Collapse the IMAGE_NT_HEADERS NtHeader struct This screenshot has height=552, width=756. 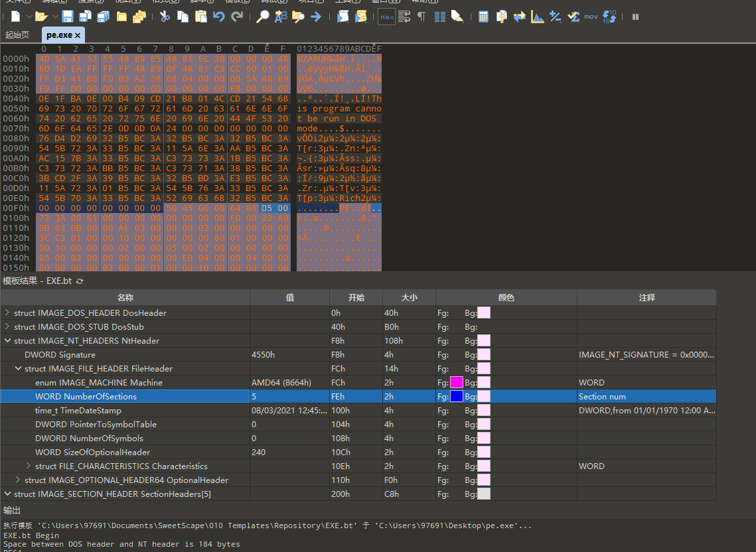[x=7, y=340]
